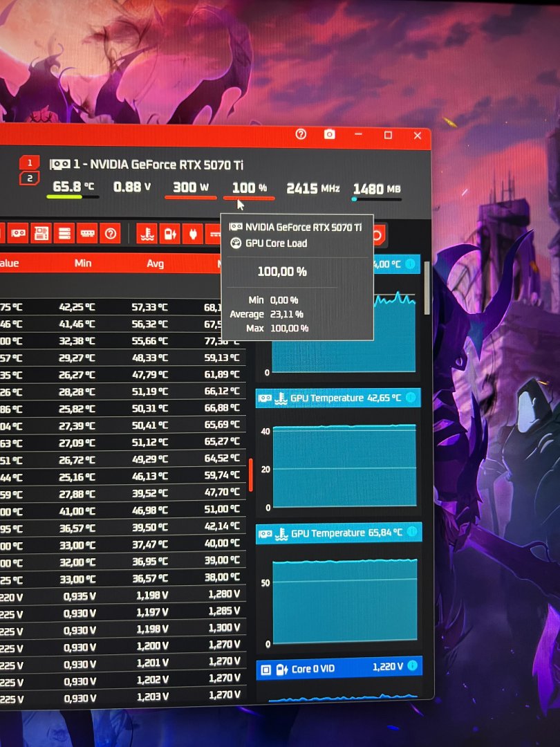
Task: Open info for Core 0 VID graph
Action: coord(413,666)
